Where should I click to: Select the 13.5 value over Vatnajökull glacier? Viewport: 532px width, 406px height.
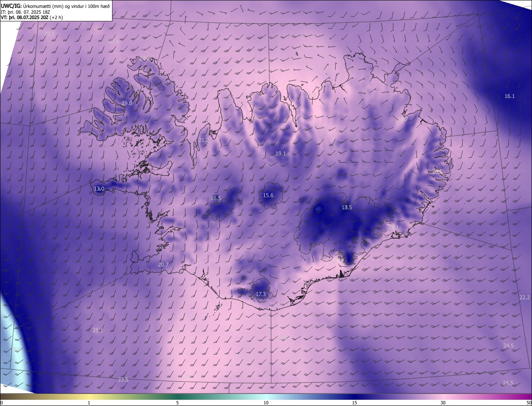pyautogui.click(x=347, y=207)
